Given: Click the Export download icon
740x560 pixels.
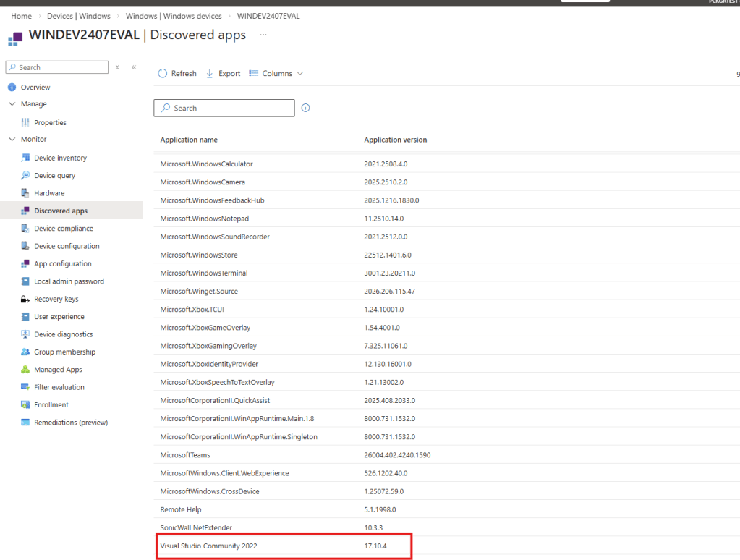Looking at the screenshot, I should tap(210, 74).
